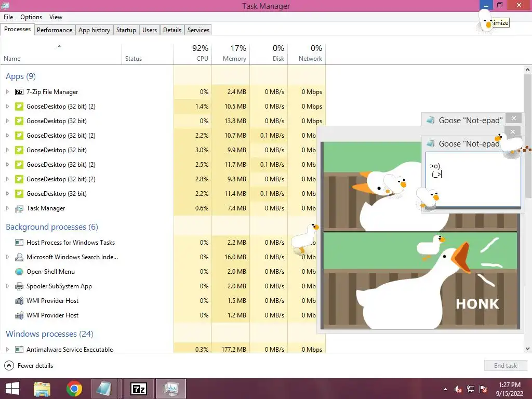The height and width of the screenshot is (399, 532).
Task: Click the 177.2 MB memory value
Action: click(x=234, y=350)
